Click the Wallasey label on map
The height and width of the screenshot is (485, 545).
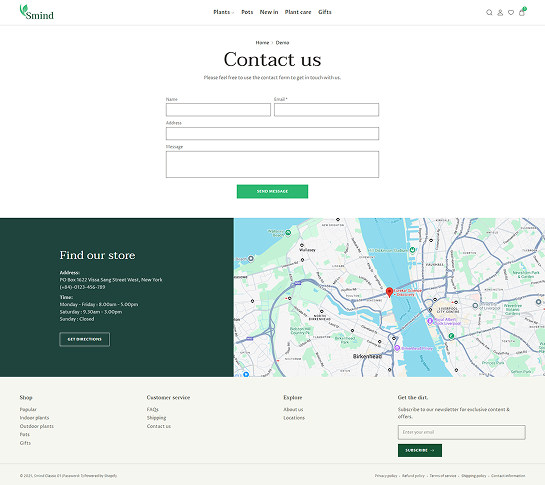(307, 250)
